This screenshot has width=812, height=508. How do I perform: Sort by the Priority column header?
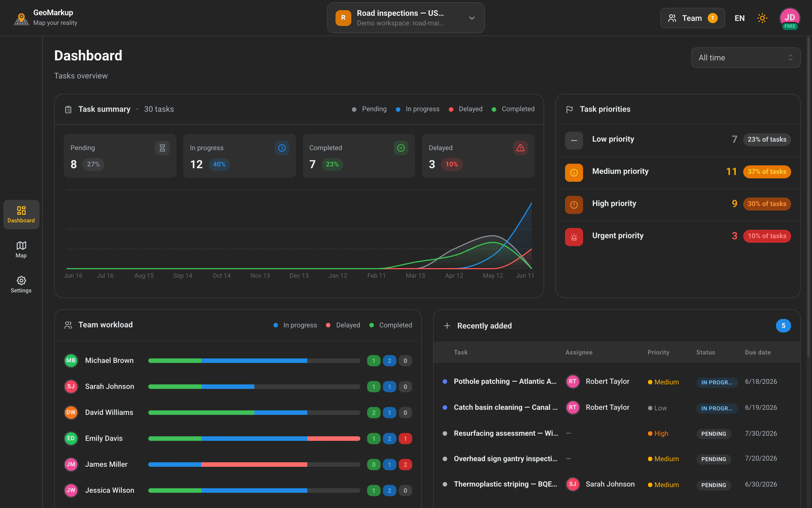658,352
